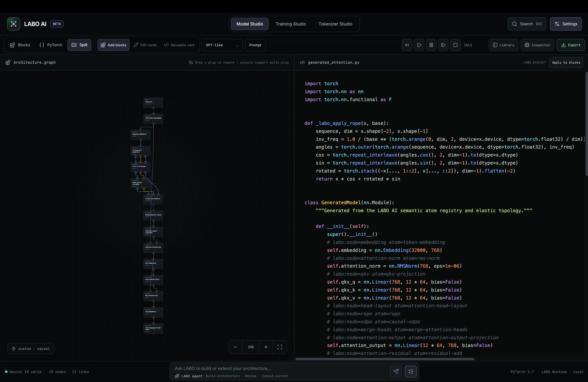Click the LABO AI logo icon
The height and width of the screenshot is (382, 588).
click(x=14, y=24)
